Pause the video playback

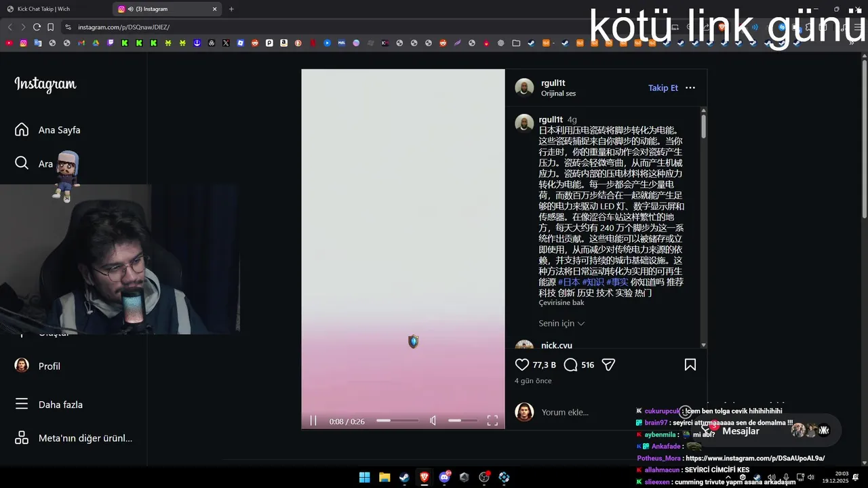tap(313, 421)
